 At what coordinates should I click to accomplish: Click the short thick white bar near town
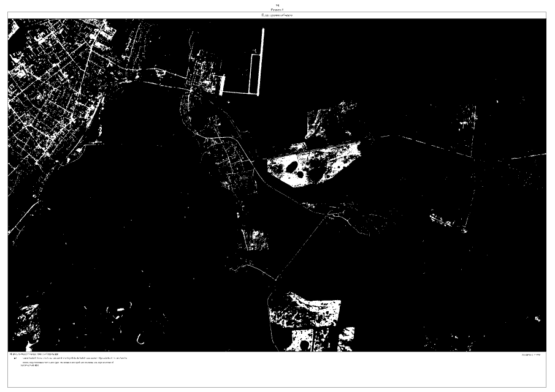[x=221, y=84]
